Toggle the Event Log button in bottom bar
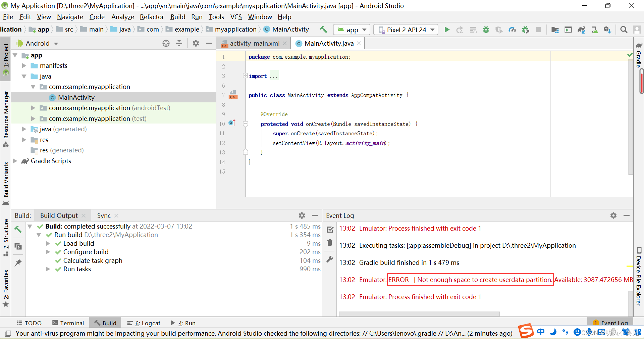Screen dimensions: 644x339 point(610,323)
